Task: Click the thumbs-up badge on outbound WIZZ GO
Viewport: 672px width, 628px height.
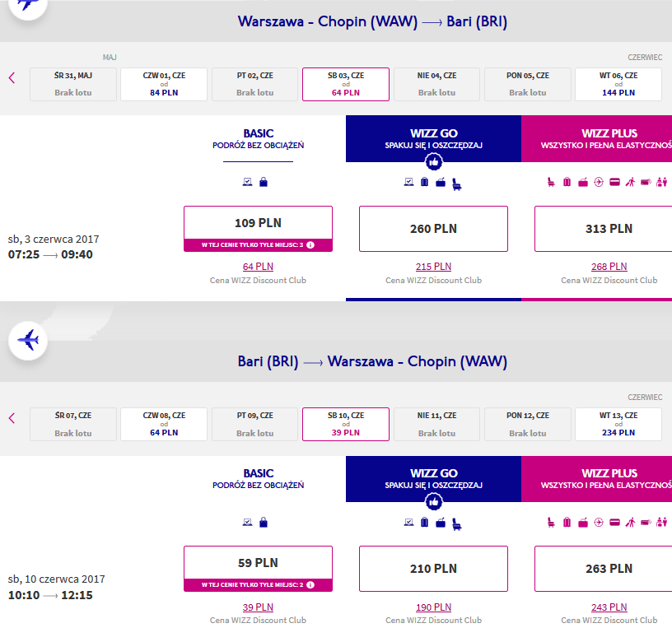Action: coord(434,162)
